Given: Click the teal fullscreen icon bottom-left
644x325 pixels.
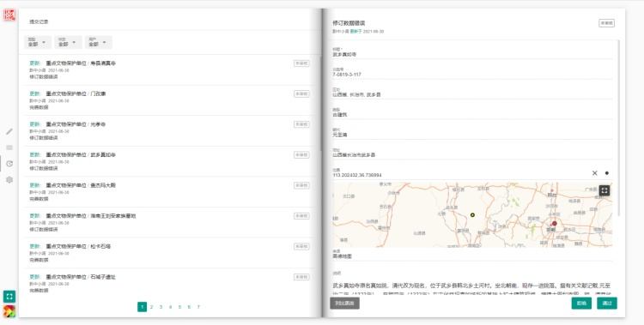Looking at the screenshot, I should point(9,297).
